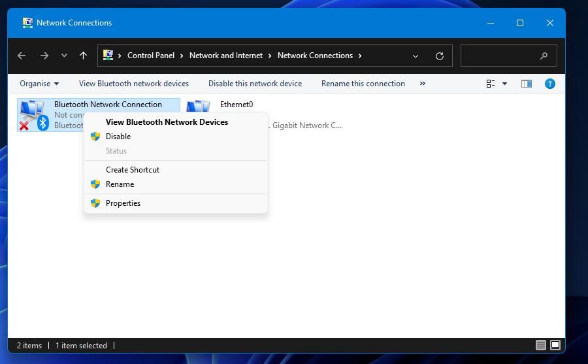Click the Network Connections title bar icon

coord(27,23)
